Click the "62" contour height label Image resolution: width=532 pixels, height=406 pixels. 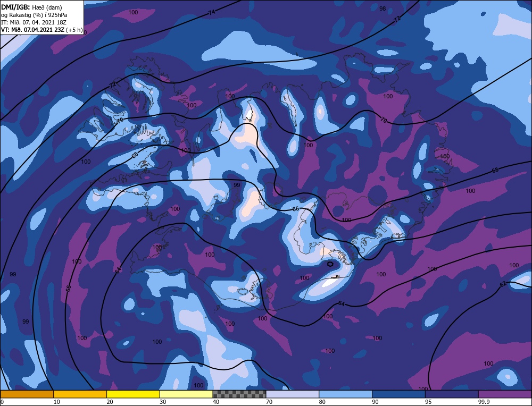[x=503, y=284]
